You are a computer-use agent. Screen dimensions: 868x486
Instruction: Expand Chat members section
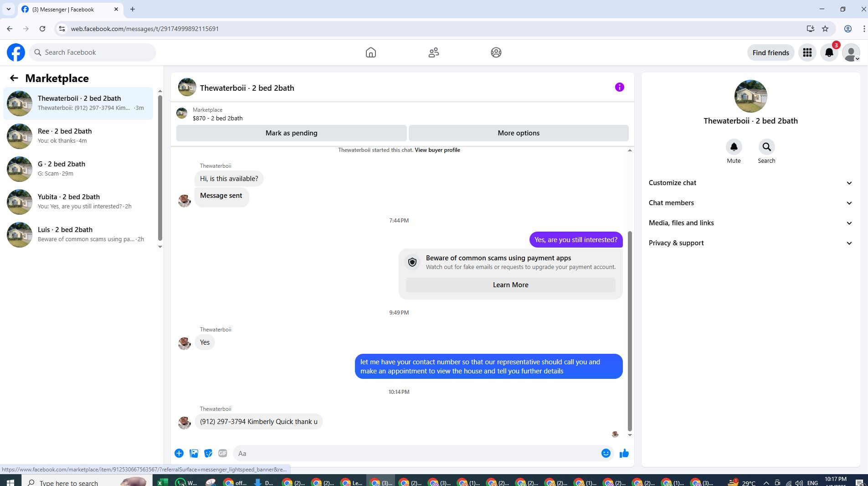tap(750, 203)
